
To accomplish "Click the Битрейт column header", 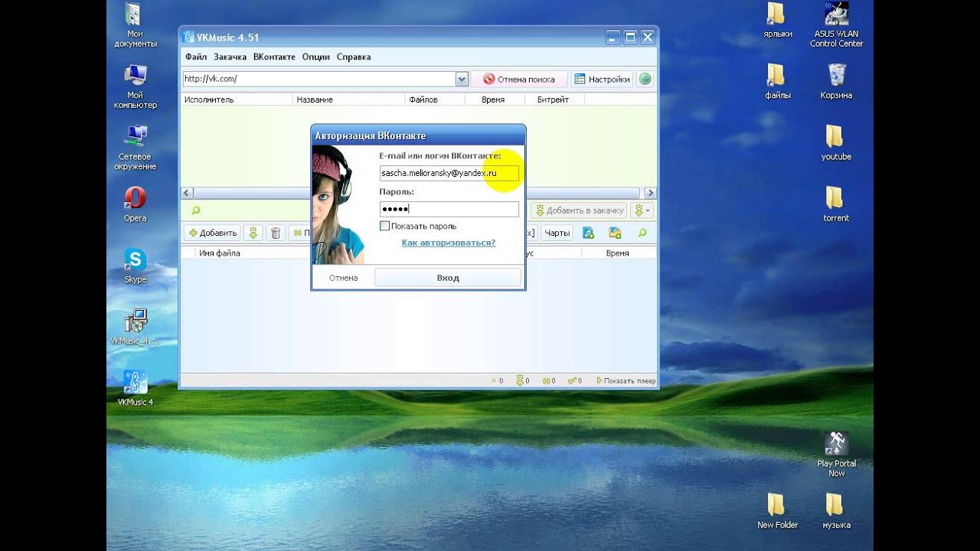I will tap(554, 99).
